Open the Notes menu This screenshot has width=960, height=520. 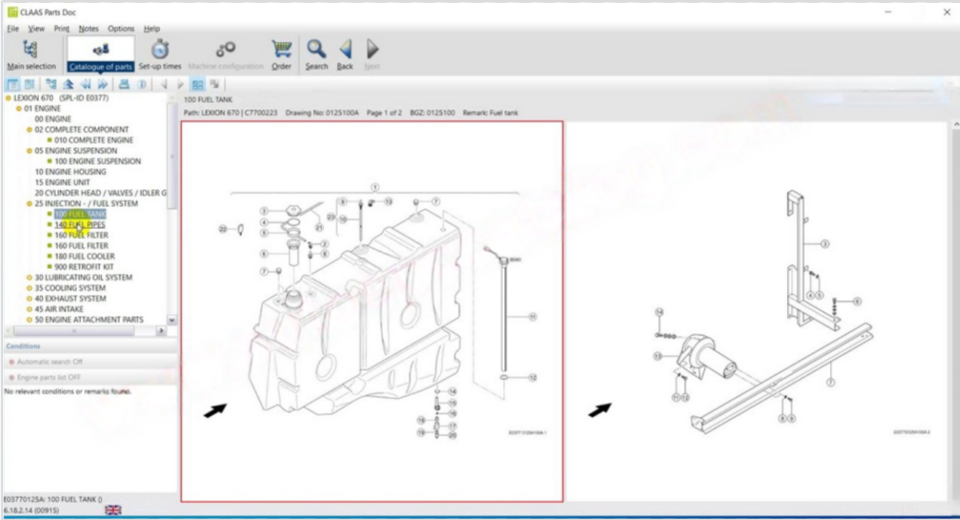point(89,29)
